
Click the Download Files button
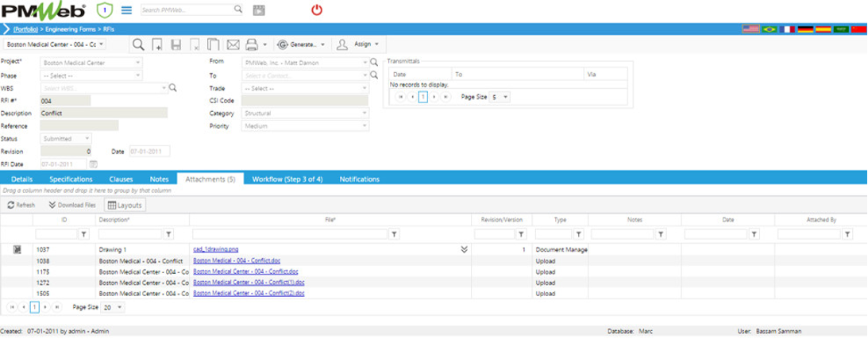[72, 205]
